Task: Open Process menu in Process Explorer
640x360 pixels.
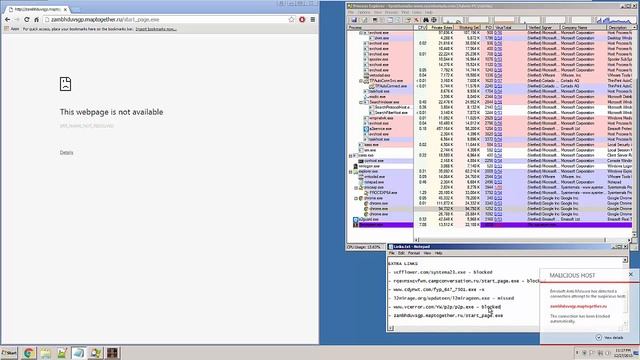Action: tap(391, 12)
